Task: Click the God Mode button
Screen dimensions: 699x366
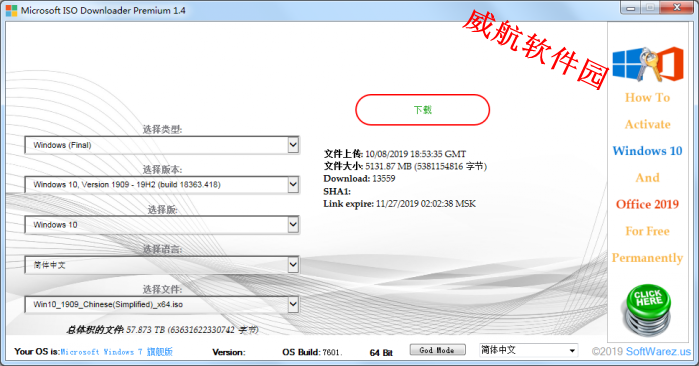Action: [437, 350]
